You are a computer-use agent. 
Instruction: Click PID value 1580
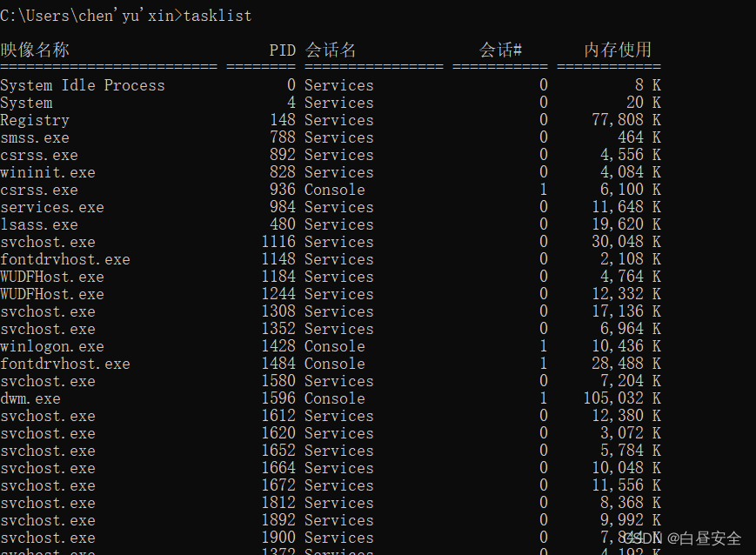click(278, 380)
